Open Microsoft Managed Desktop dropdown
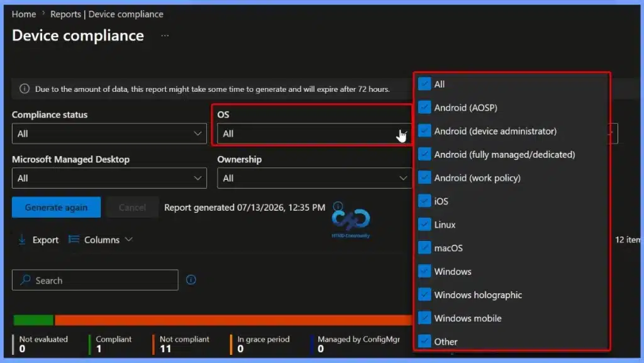644x363 pixels. point(109,178)
